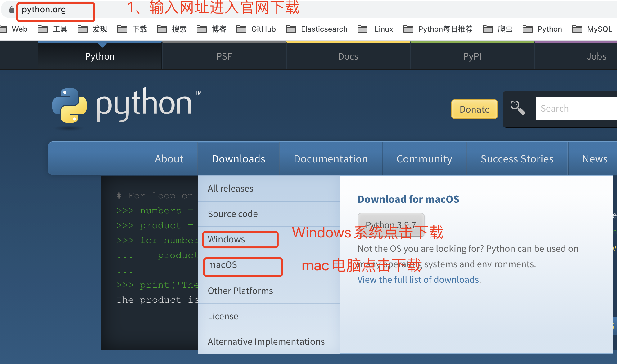Open the Python每日推荐 bookmarks folder
This screenshot has height=364, width=617.
click(x=438, y=29)
